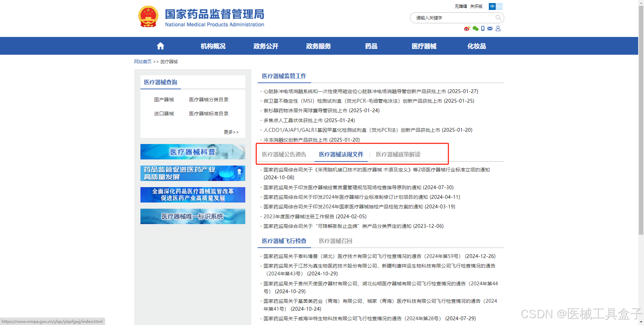Open 医疗器械科普 banner
The image size is (644, 325).
193,152
